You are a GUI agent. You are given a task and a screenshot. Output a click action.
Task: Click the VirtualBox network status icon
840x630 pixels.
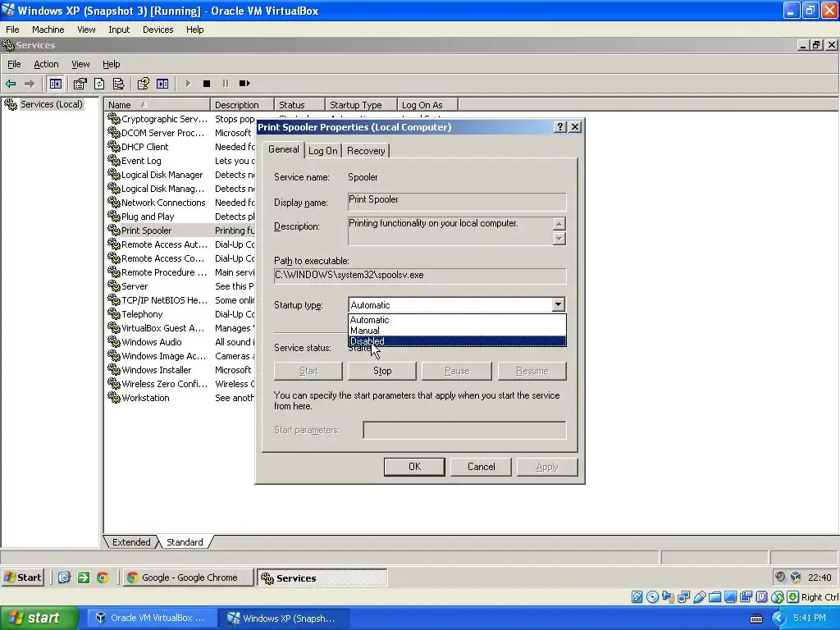(x=683, y=597)
